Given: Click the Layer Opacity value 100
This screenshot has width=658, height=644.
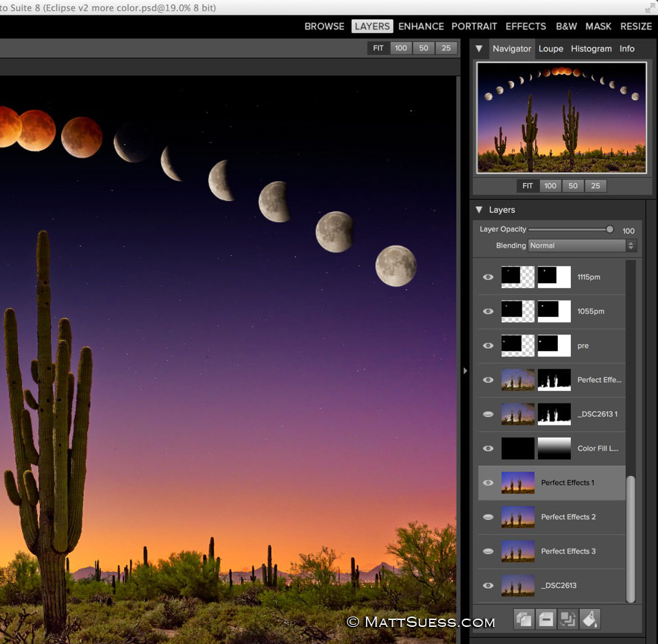Looking at the screenshot, I should [x=629, y=231].
